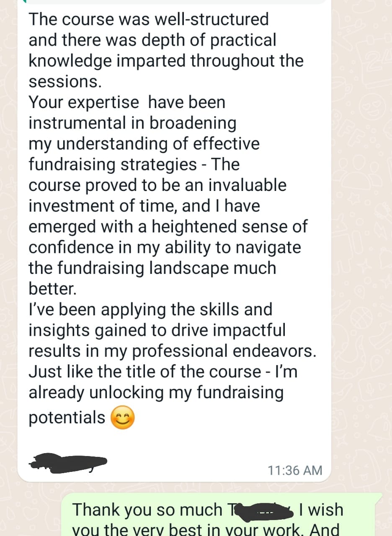Click the word "better." in the message
This screenshot has height=536, width=392.
pyautogui.click(x=53, y=289)
